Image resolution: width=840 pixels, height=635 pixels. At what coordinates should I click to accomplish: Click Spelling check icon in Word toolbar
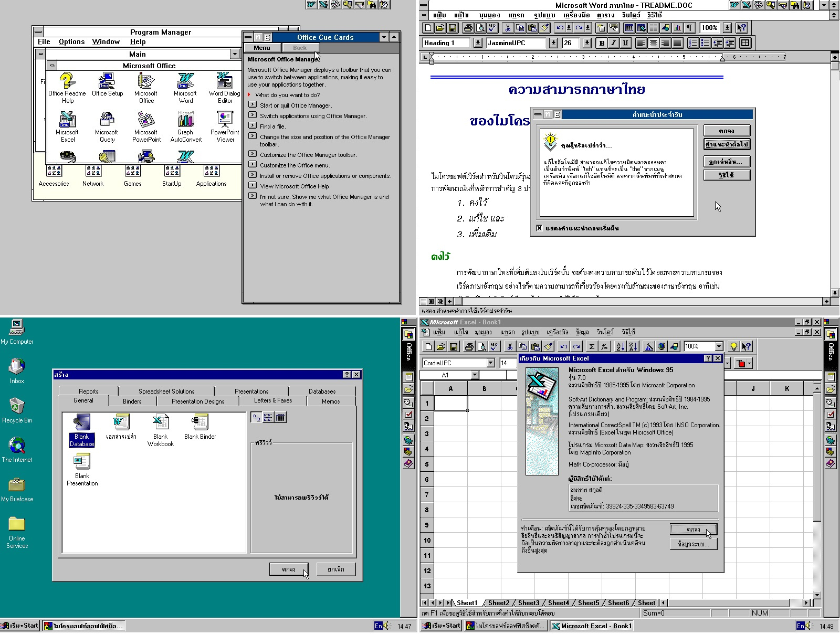tap(492, 28)
